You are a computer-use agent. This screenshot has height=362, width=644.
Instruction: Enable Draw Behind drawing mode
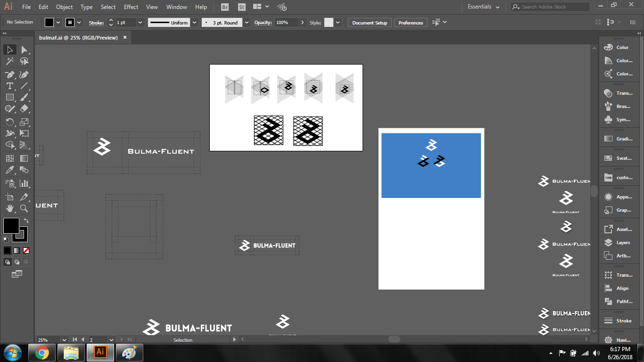pyautogui.click(x=17, y=262)
